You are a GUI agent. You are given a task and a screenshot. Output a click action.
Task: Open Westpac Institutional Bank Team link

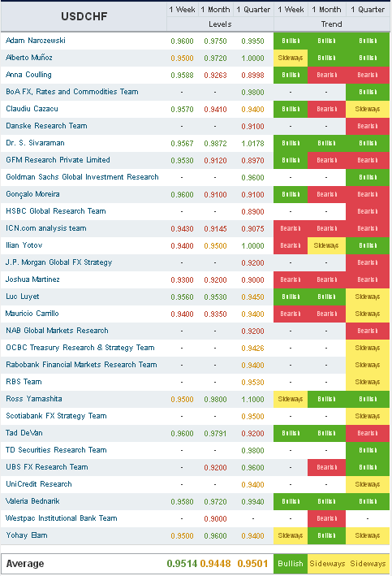pos(62,518)
